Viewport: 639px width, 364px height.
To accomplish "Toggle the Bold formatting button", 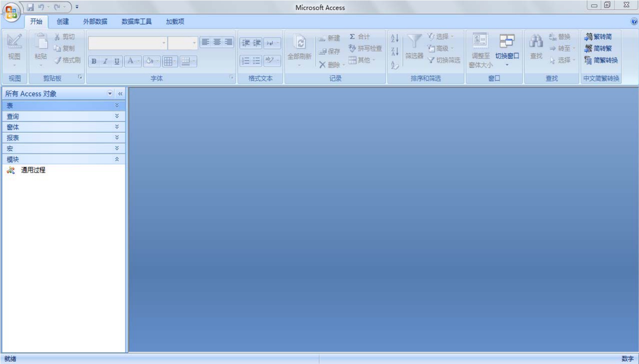I will tap(94, 61).
